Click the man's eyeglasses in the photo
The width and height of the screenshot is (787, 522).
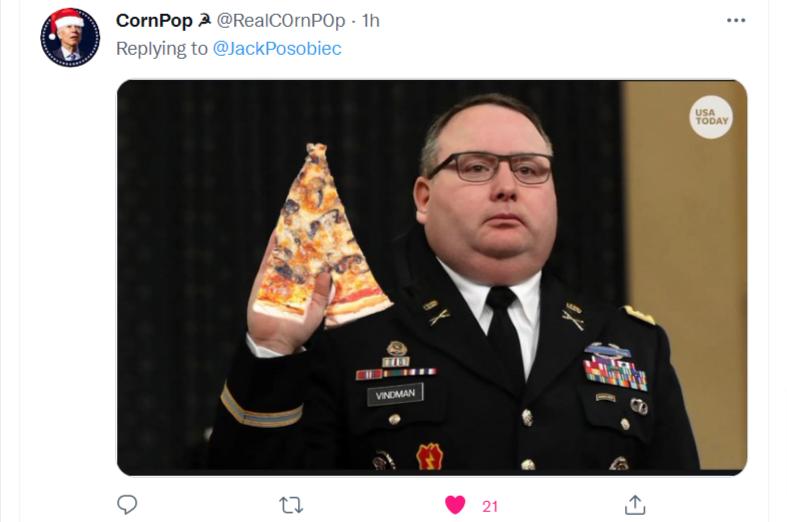click(491, 167)
